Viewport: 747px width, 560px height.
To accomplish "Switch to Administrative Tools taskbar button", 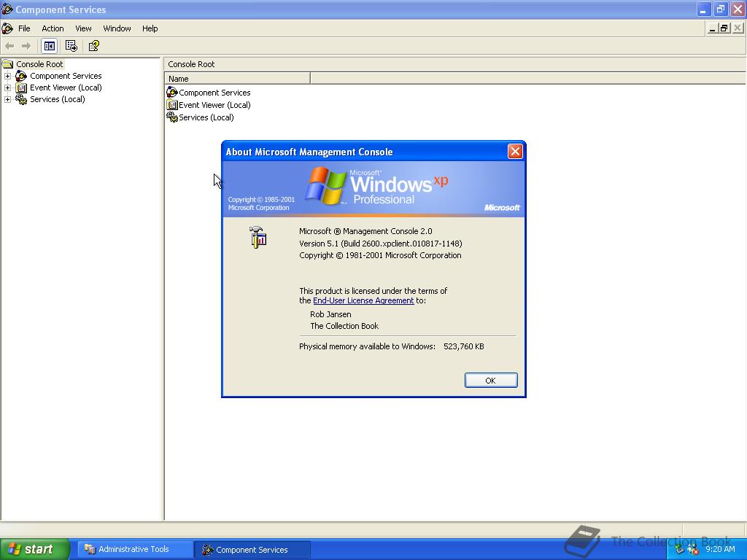I will click(x=134, y=549).
